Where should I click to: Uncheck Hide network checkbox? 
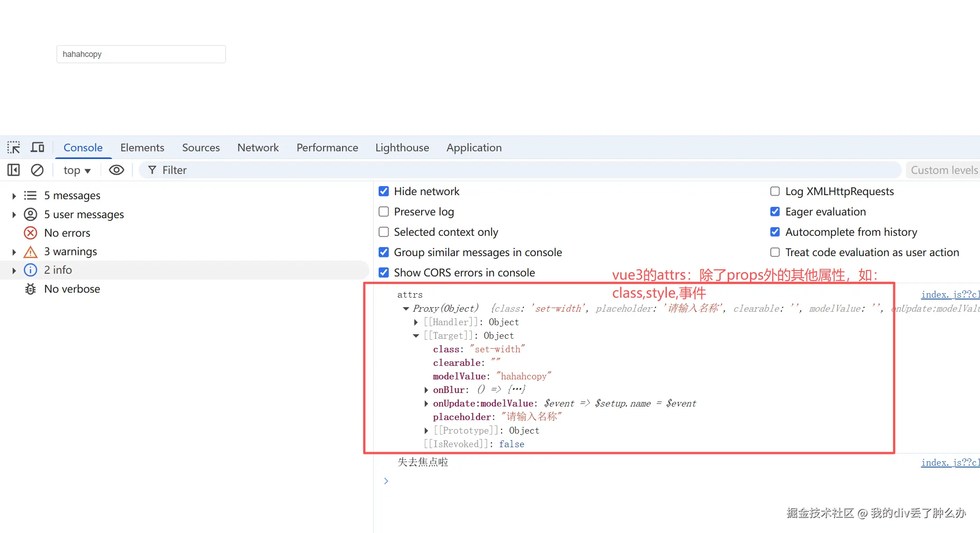point(384,192)
